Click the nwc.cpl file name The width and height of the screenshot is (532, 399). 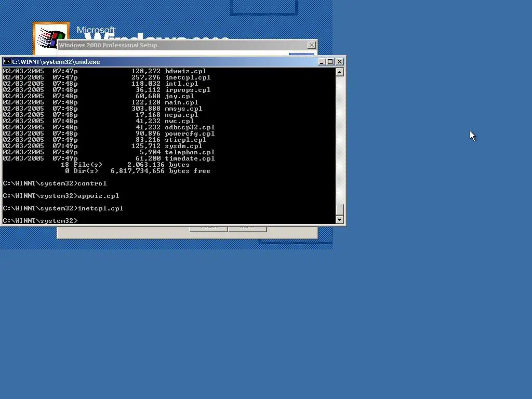179,121
